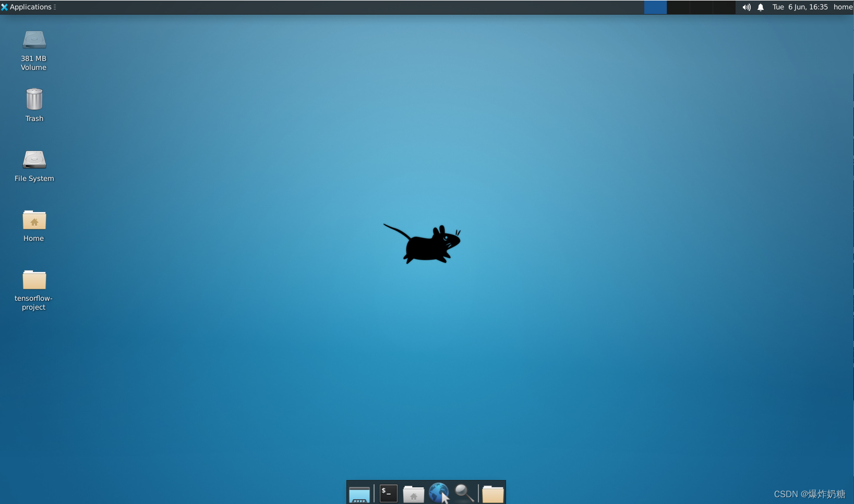This screenshot has width=854, height=504.
Task: Launch the Web Browser globe icon
Action: [439, 493]
